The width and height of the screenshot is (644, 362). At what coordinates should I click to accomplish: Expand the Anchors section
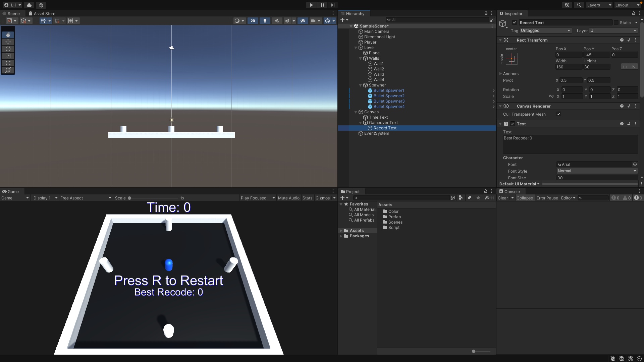(x=500, y=74)
